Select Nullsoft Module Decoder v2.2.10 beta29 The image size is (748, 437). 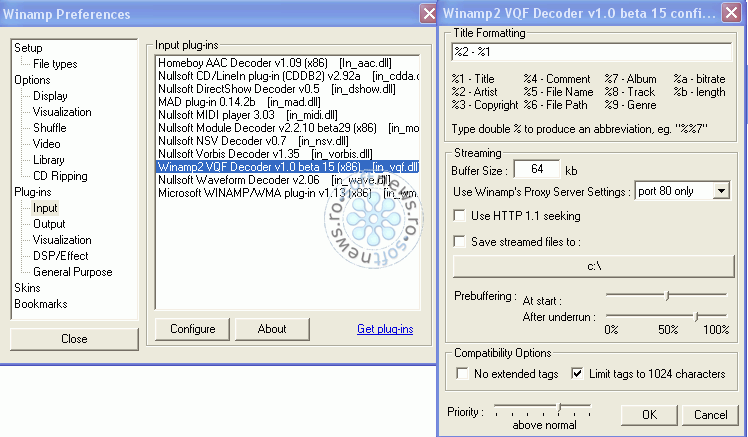coord(288,128)
